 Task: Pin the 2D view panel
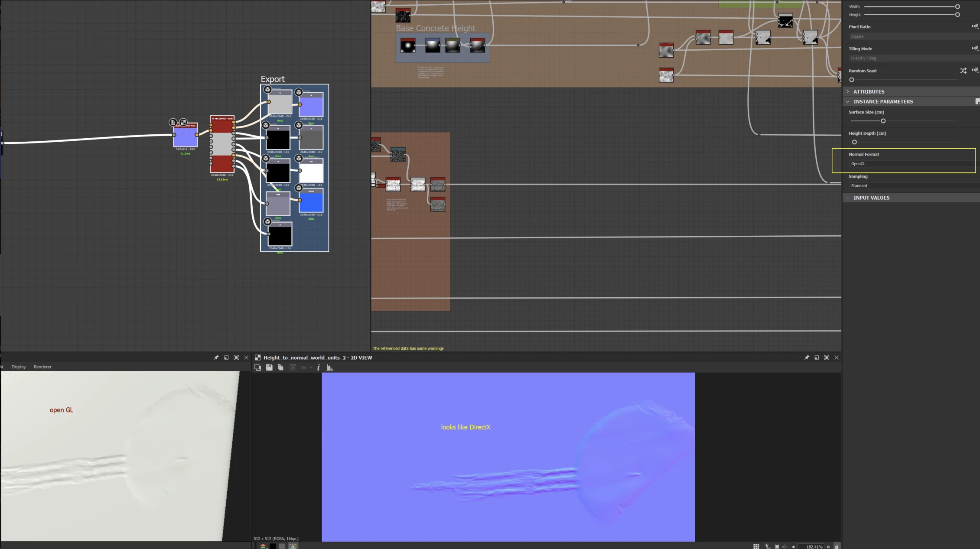tap(807, 357)
